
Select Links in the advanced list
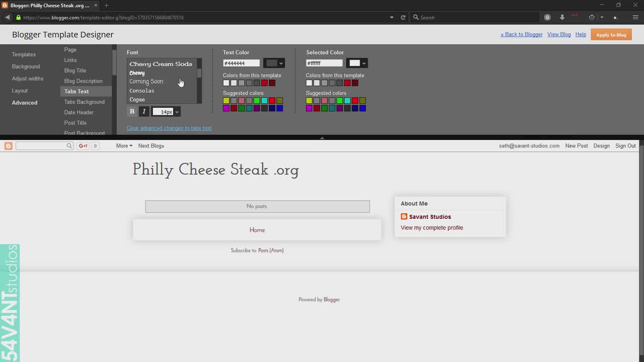pos(70,60)
